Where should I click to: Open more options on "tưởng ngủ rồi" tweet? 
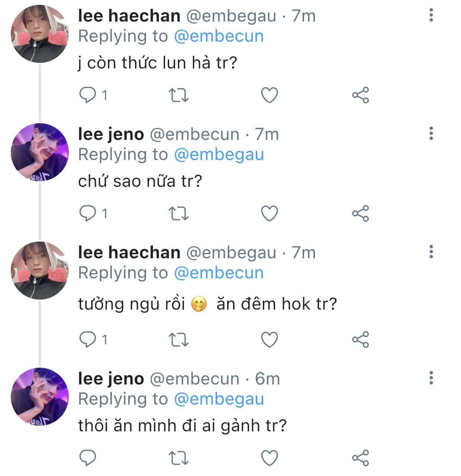431,252
